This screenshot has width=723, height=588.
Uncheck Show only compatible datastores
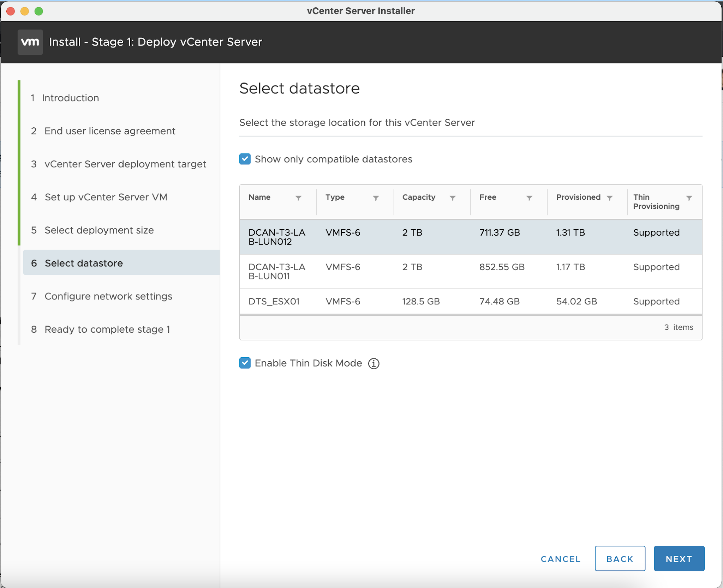(x=245, y=159)
